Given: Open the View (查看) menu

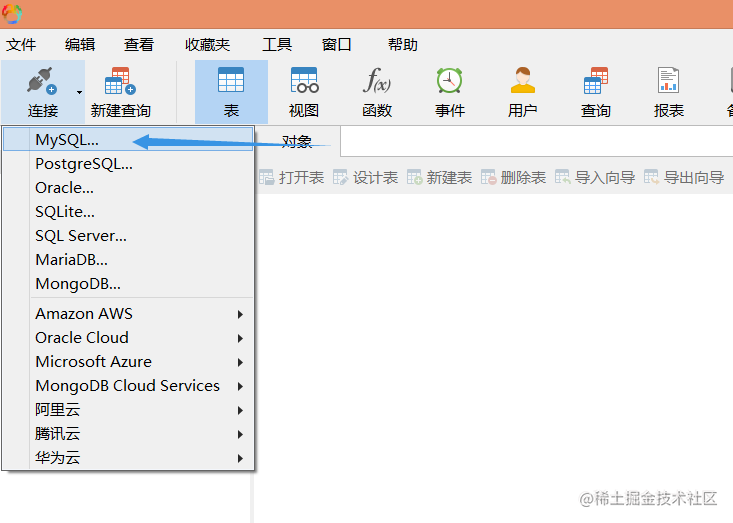Looking at the screenshot, I should coord(139,45).
